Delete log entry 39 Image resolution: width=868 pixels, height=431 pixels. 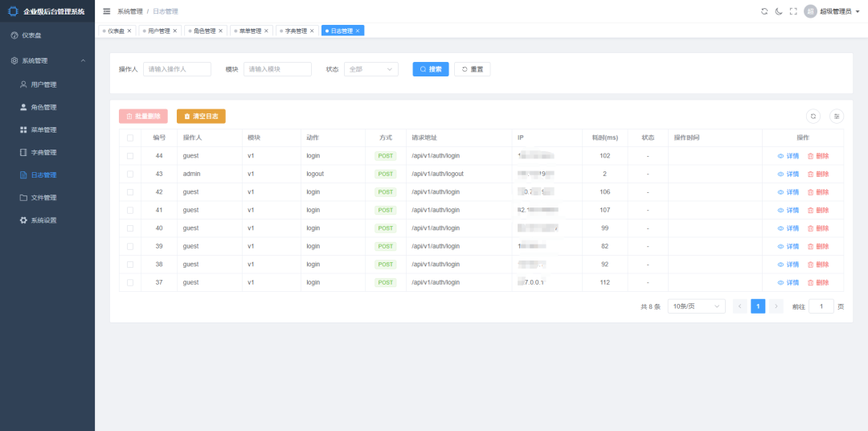click(818, 247)
